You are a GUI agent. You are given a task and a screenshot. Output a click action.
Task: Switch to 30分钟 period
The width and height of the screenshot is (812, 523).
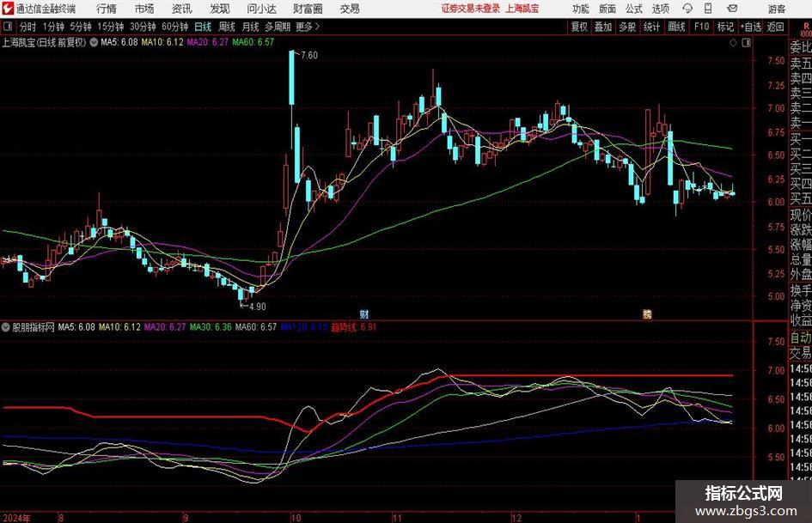[x=143, y=27]
